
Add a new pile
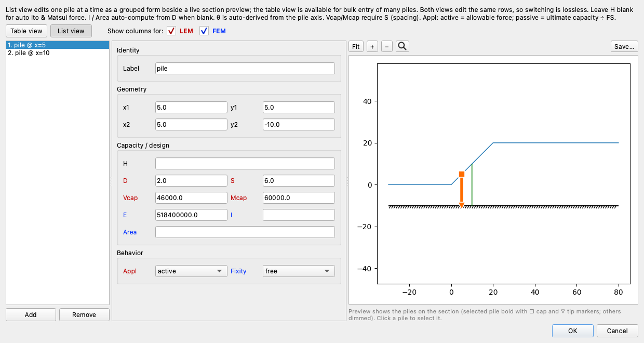tap(31, 314)
